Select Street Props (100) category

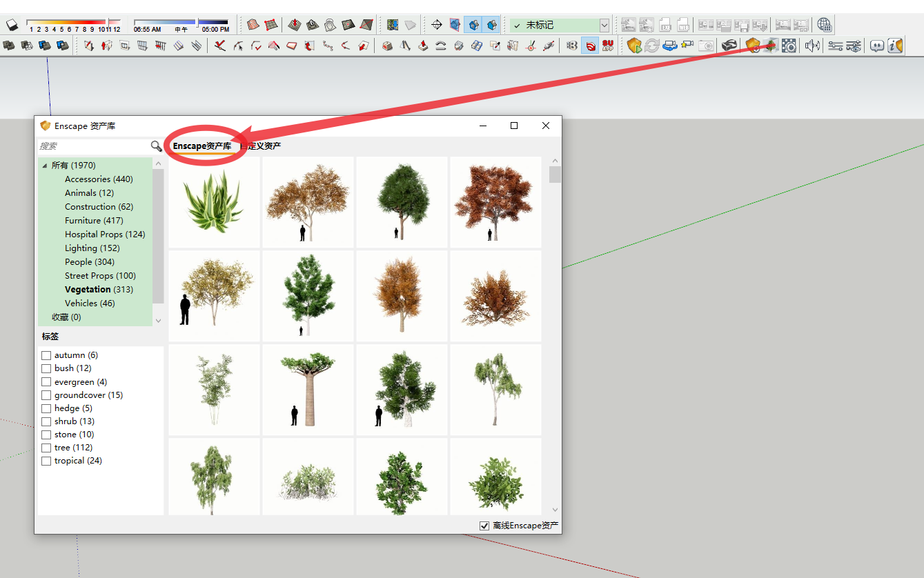tap(100, 276)
